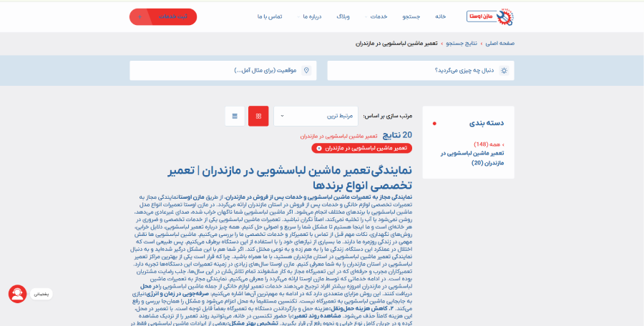Screen dimensions: 644x326
Task: Click the دنبال چه چیزی می‌گردید search field
Action: click(x=421, y=71)
